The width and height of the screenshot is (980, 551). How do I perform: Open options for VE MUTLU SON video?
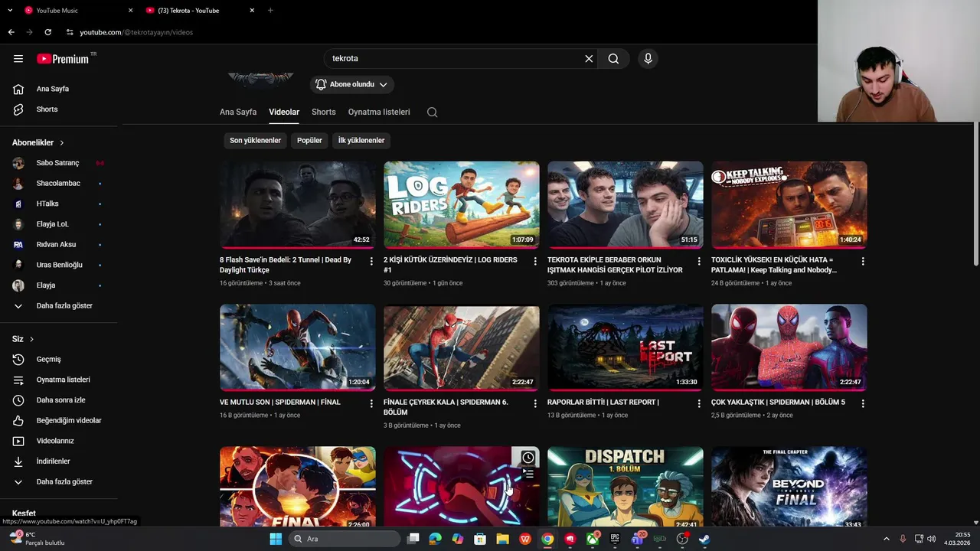(371, 403)
